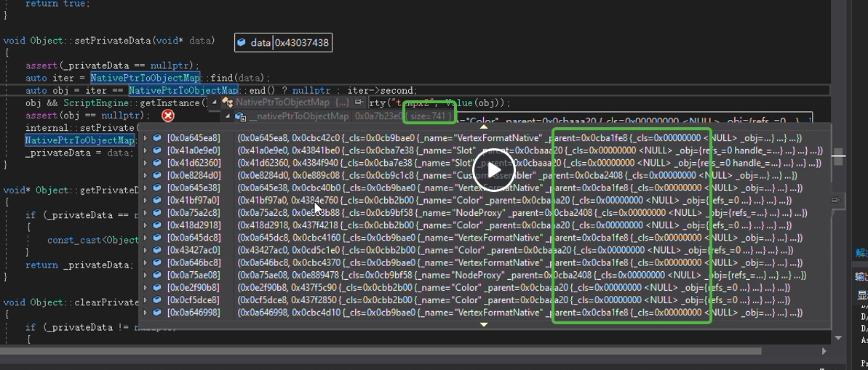Select the [0x0cf5dce8] key name
The width and height of the screenshot is (868, 370).
coord(194,299)
